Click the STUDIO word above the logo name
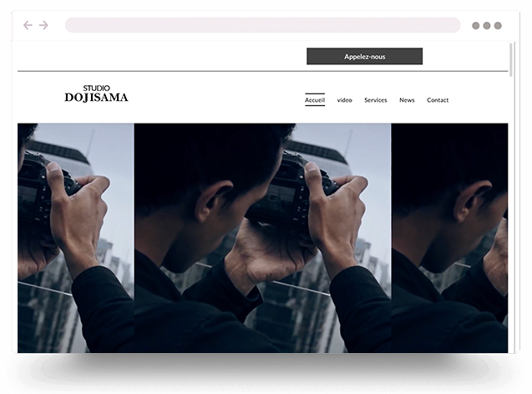The width and height of the screenshot is (532, 394). (x=96, y=88)
